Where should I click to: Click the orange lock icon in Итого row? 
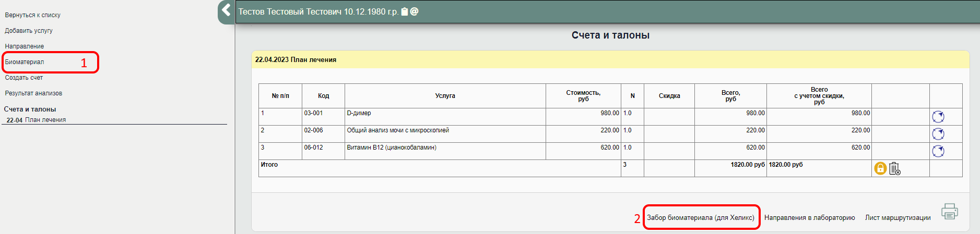[x=880, y=168]
